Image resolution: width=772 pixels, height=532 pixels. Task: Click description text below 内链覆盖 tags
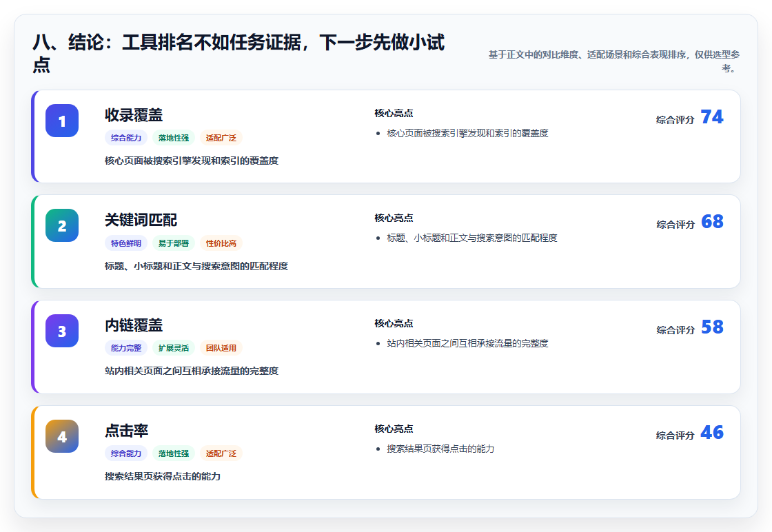(x=192, y=371)
